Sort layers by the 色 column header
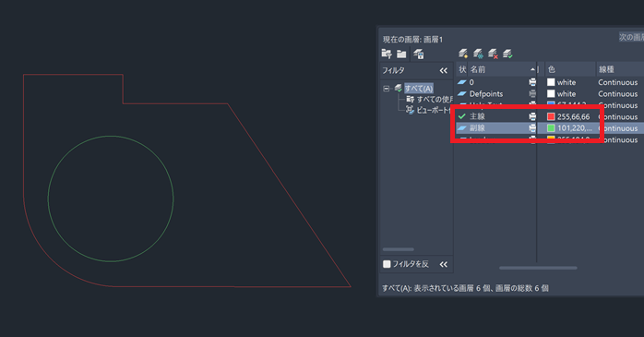 click(x=570, y=69)
